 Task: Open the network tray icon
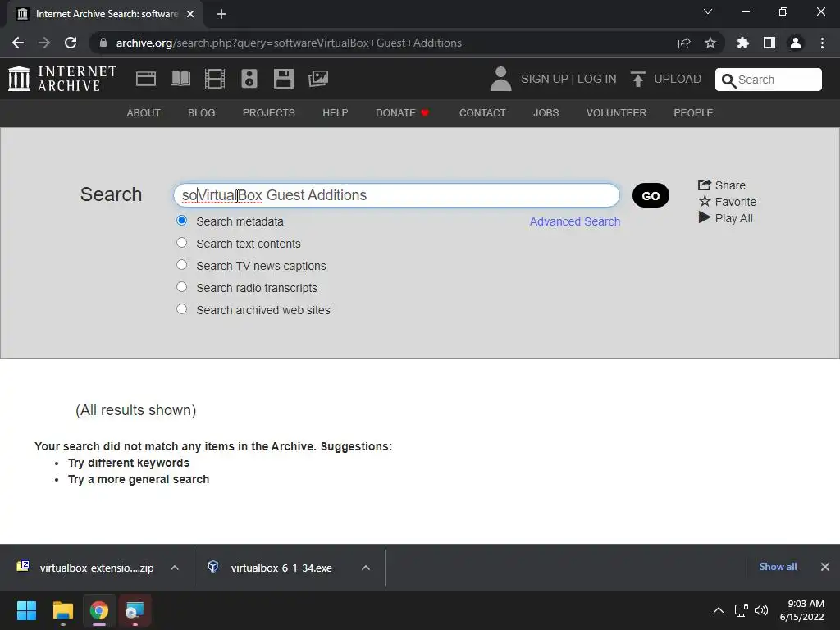click(x=742, y=610)
